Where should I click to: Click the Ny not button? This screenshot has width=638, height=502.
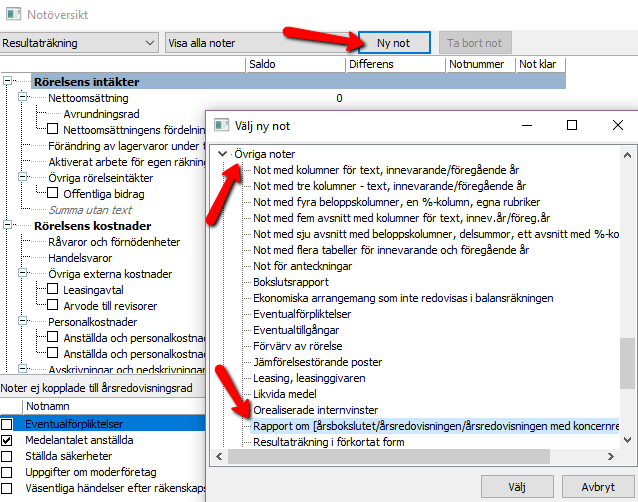coord(394,43)
